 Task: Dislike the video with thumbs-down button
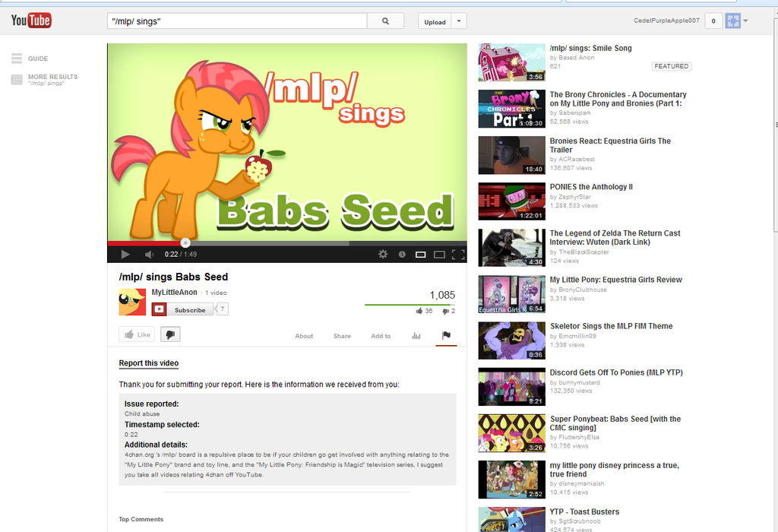[x=170, y=334]
